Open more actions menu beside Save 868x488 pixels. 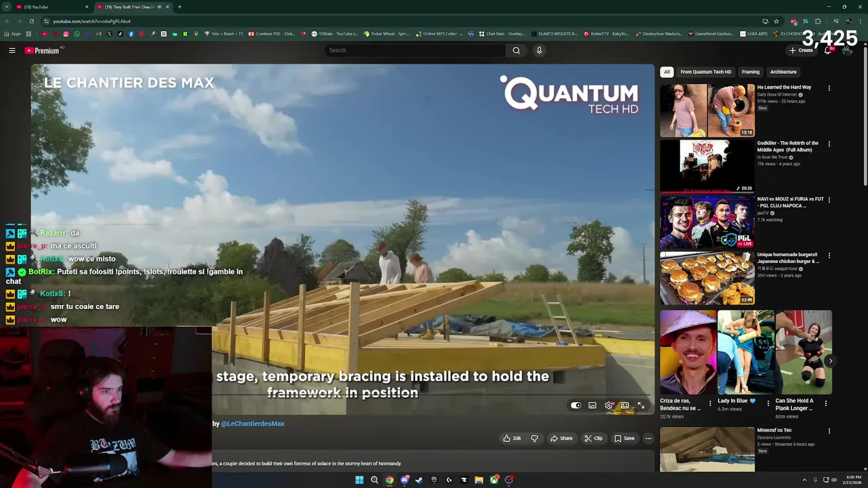coord(648,439)
